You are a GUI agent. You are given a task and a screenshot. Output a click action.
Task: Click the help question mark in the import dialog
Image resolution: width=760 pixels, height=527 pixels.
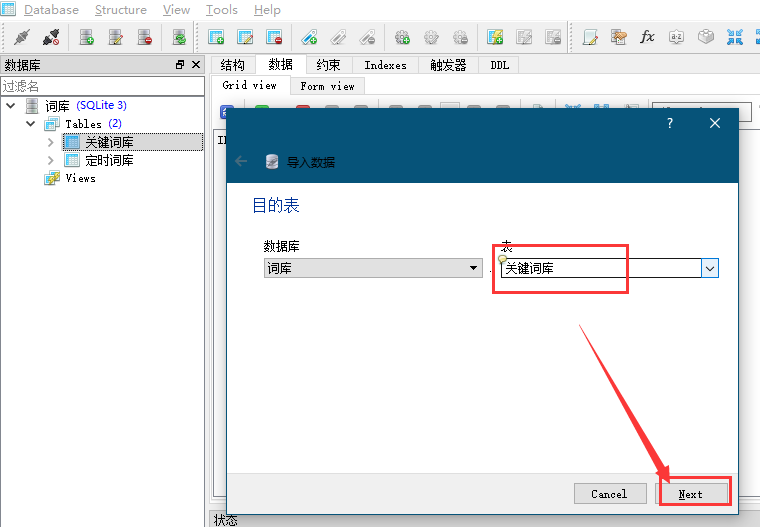670,123
